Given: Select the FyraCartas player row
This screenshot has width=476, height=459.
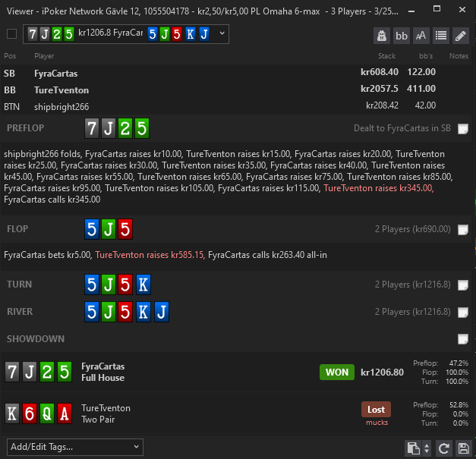Looking at the screenshot, I should point(236,73).
